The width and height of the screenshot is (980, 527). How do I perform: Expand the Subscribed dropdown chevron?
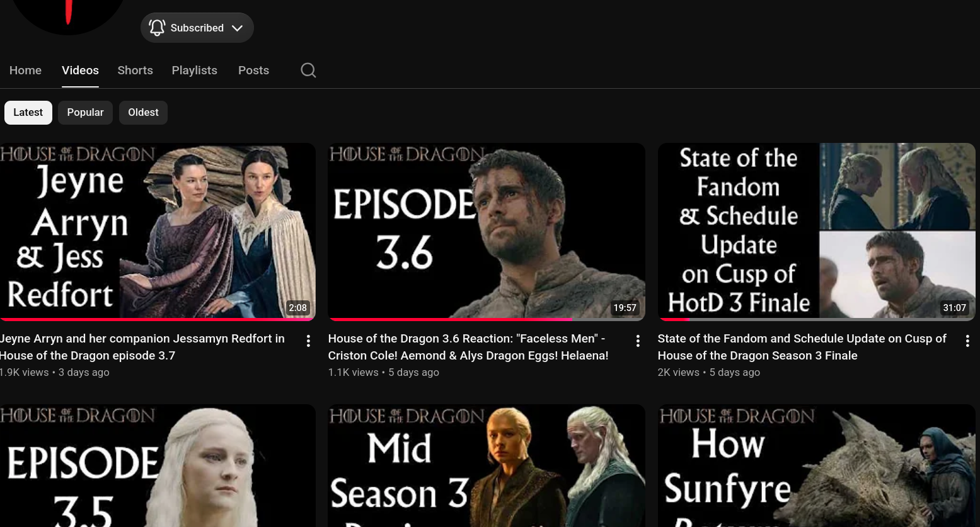click(237, 28)
